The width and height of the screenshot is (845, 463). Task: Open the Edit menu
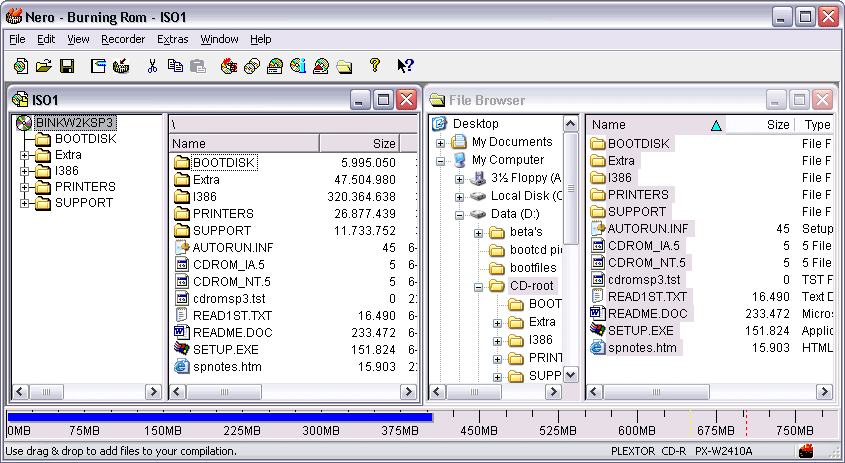(46, 39)
